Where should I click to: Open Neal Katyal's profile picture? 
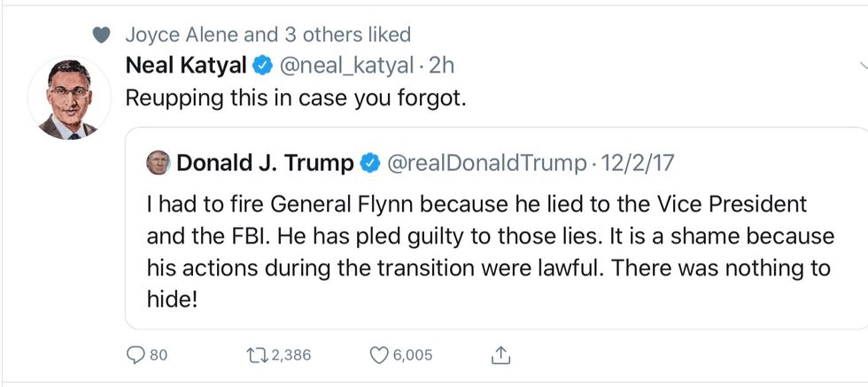[x=67, y=98]
